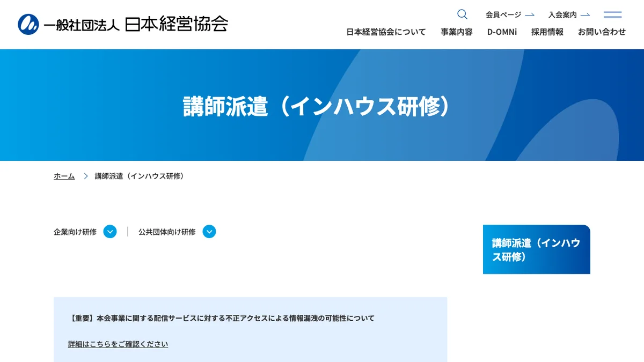This screenshot has height=362, width=644.
Task: Click the blue chevron beside 公共団体向け研修
Action: [x=209, y=232]
